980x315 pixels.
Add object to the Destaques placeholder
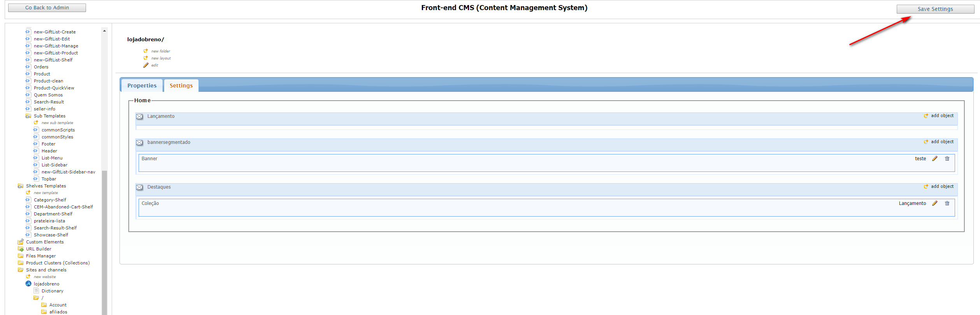point(941,187)
